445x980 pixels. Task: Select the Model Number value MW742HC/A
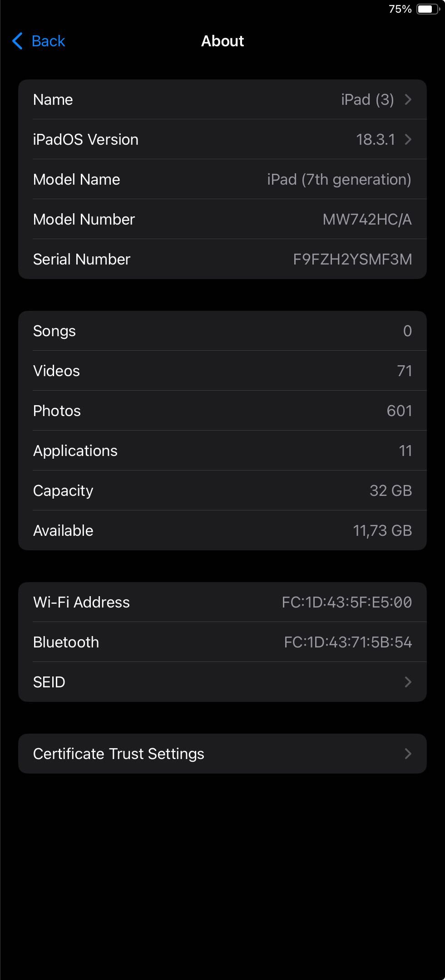pyautogui.click(x=367, y=219)
